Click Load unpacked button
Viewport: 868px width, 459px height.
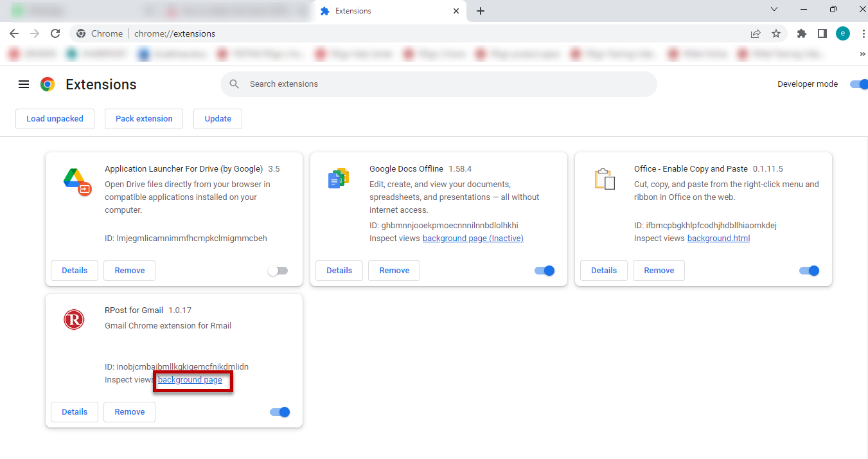55,119
